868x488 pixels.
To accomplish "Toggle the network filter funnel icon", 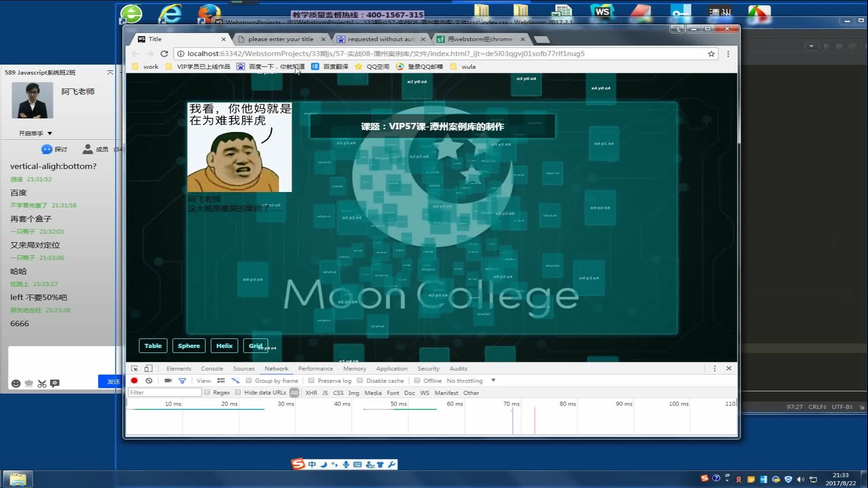I will pyautogui.click(x=182, y=380).
